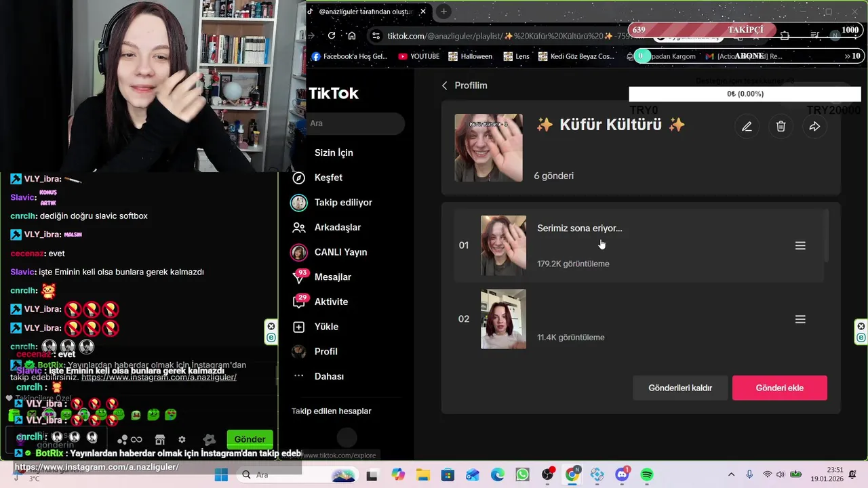868x488 pixels.
Task: Close the TikTok browser tab
Action: point(423,12)
